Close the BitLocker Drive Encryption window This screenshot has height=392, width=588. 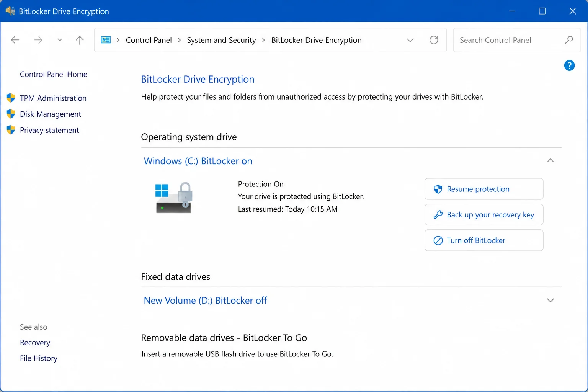tap(572, 11)
